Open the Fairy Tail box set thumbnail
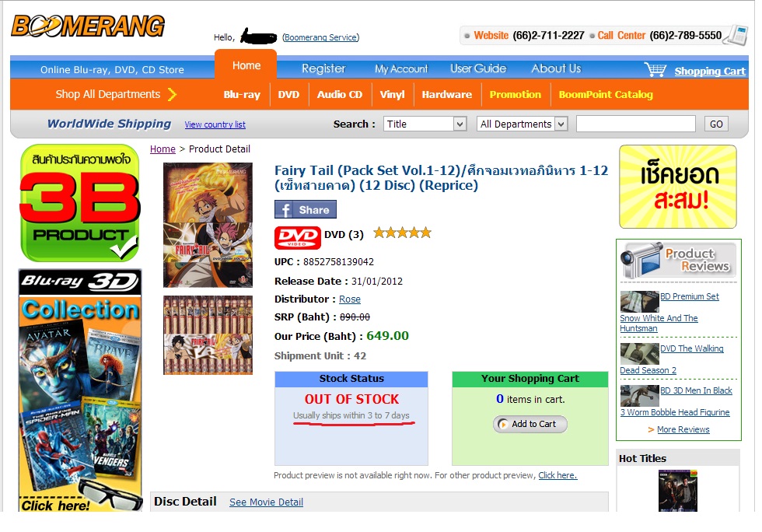762x532 pixels. pyautogui.click(x=208, y=335)
